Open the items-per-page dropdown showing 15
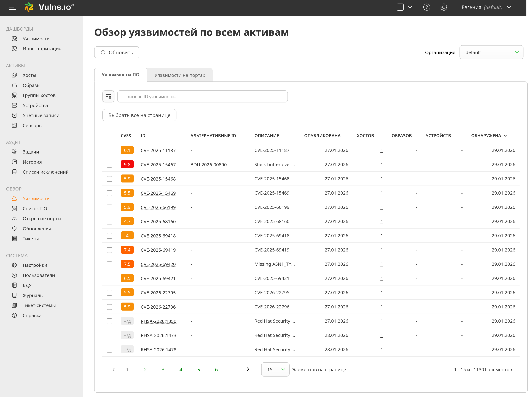Image resolution: width=532 pixels, height=397 pixels. pos(275,369)
